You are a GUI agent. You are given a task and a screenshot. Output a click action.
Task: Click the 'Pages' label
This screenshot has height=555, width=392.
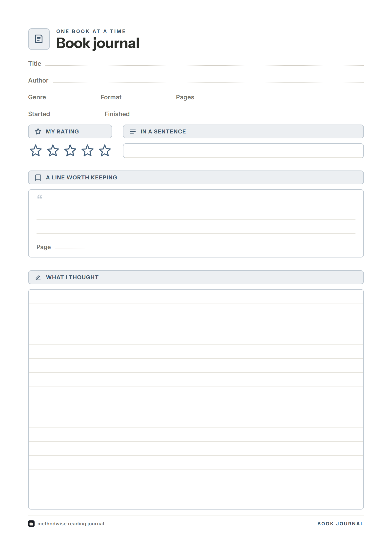coord(185,97)
